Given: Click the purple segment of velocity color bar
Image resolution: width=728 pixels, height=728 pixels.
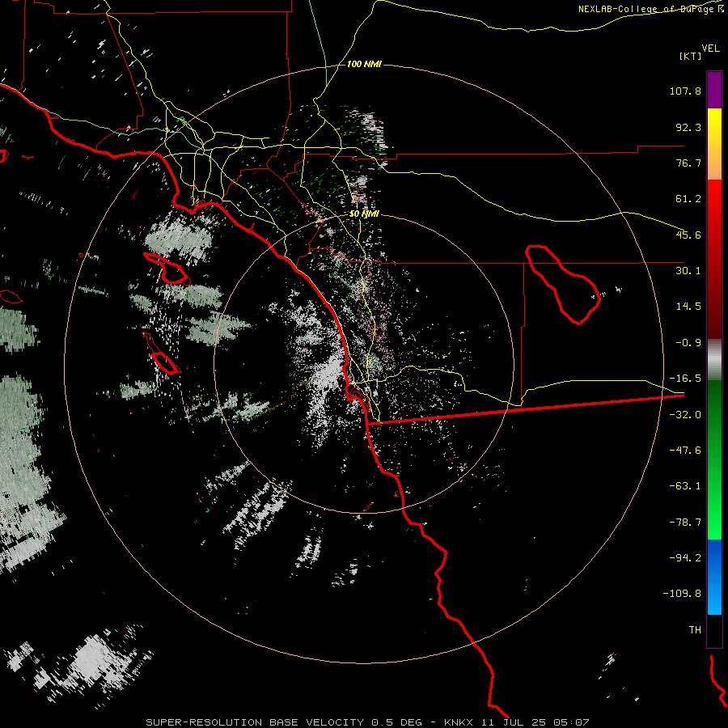Looking at the screenshot, I should [x=714, y=90].
